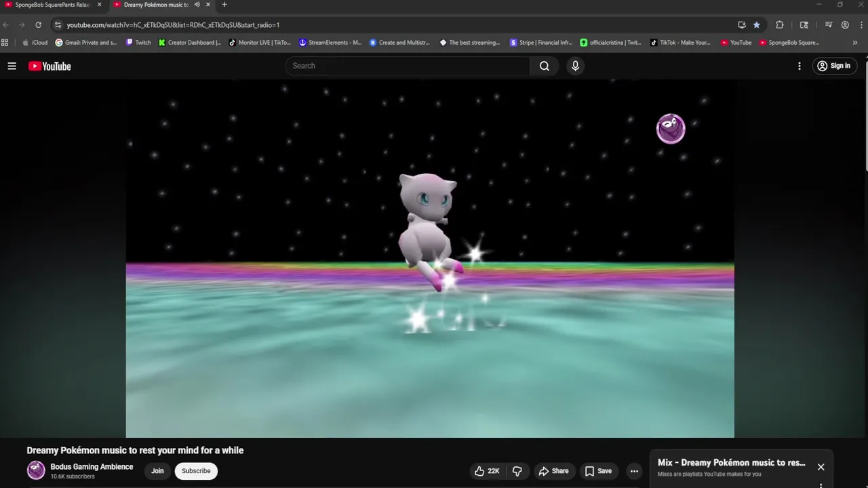Open media controls in browser toolbar
Viewport: 868px width, 488px height.
click(x=829, y=25)
